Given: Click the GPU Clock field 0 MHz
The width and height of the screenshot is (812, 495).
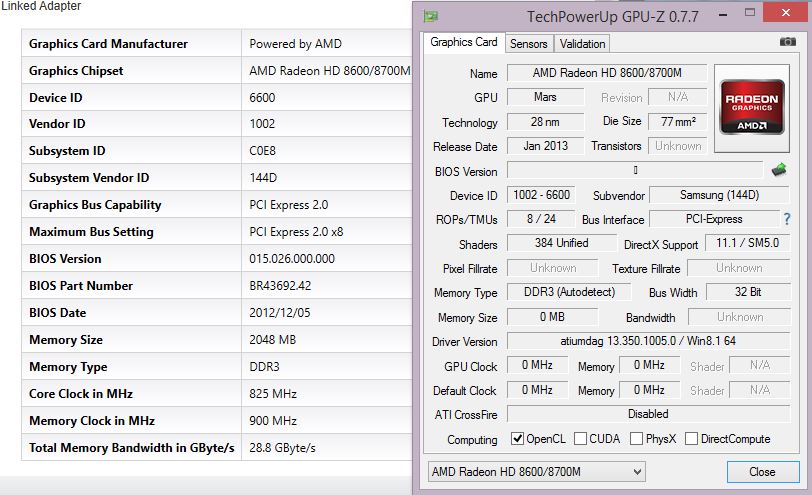Looking at the screenshot, I should pos(537,365).
